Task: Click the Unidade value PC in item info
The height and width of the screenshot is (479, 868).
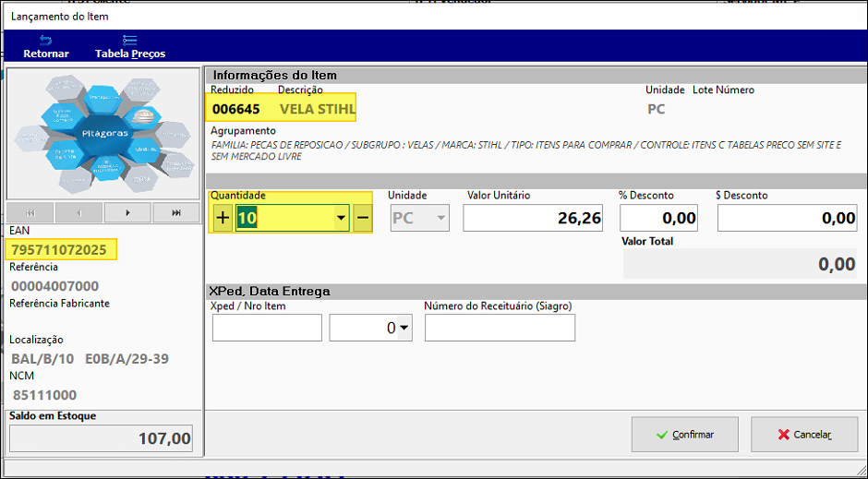Action: pyautogui.click(x=656, y=109)
